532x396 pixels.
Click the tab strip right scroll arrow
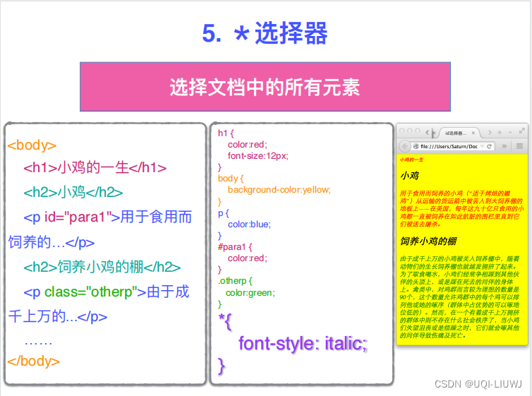[x=490, y=132]
